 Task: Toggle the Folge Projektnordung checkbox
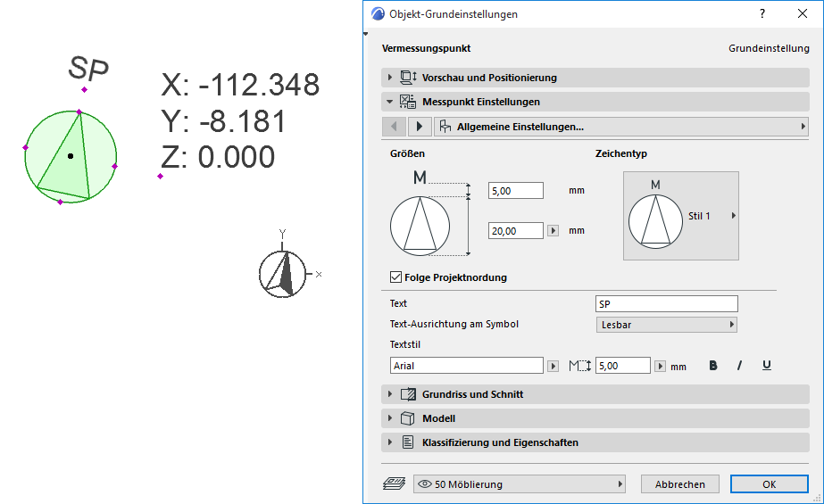395,277
